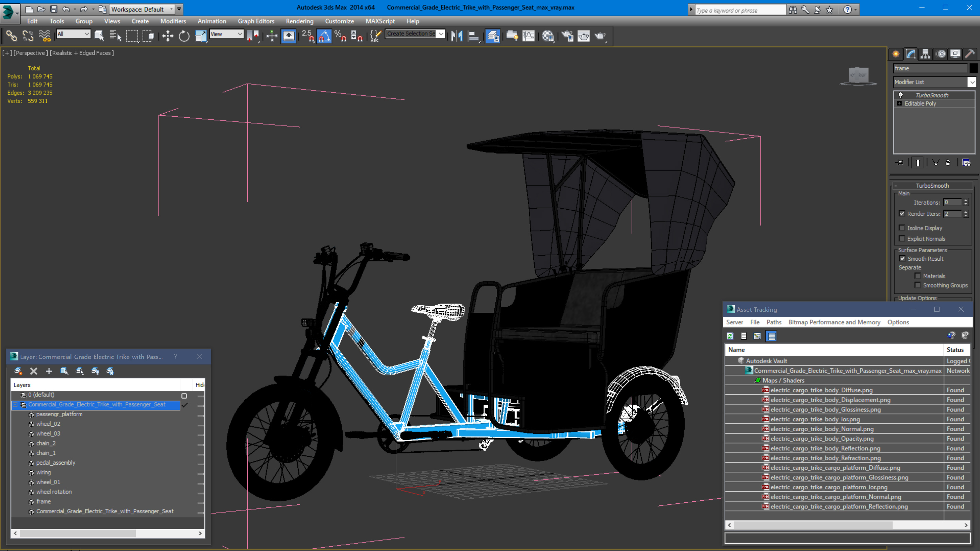Expand the Editable Poly modifier entry
This screenshot has height=551, width=980.
coord(899,103)
